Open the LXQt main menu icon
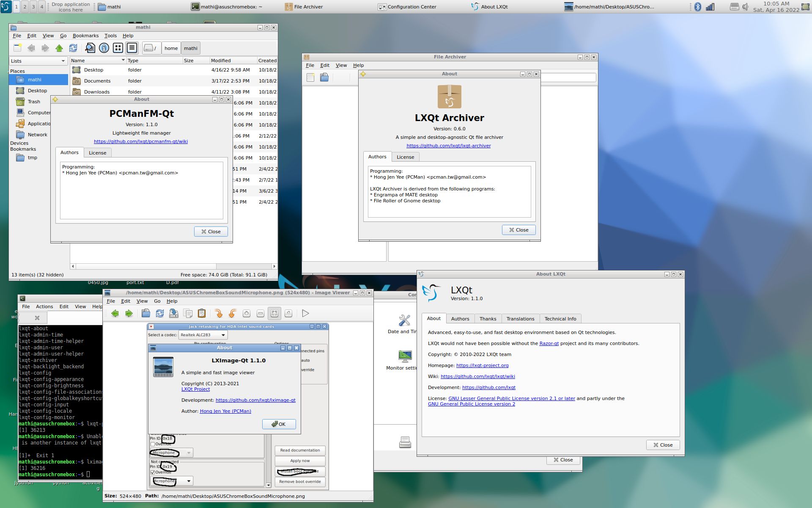This screenshot has height=508, width=812. pos(6,6)
